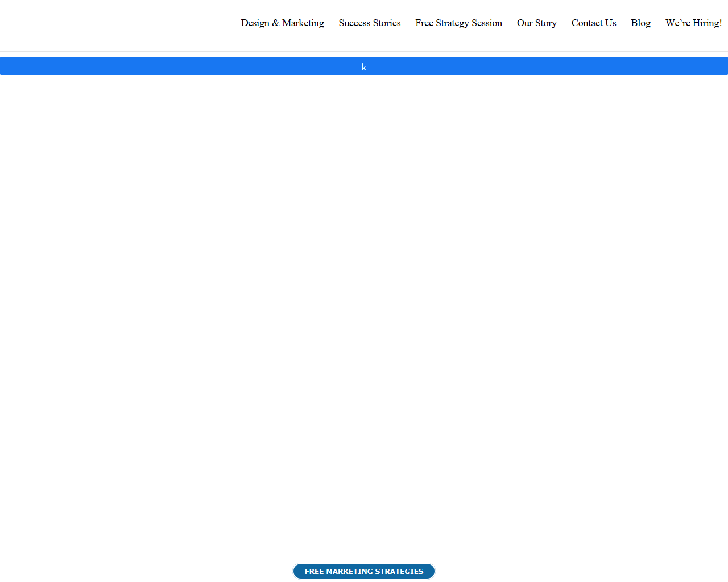Tap the letter k in the blue banner
The width and height of the screenshot is (728, 582).
point(364,67)
